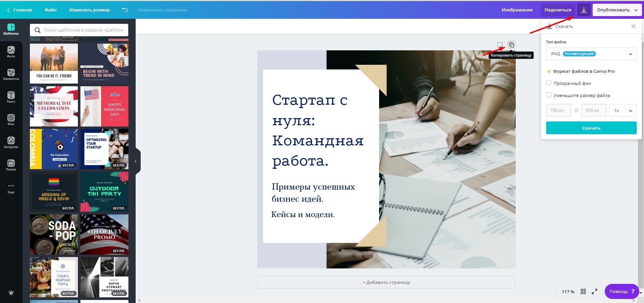Viewport: 644px width, 303px height.
Task: Open the Загрузки uploads panel
Action: 11,142
